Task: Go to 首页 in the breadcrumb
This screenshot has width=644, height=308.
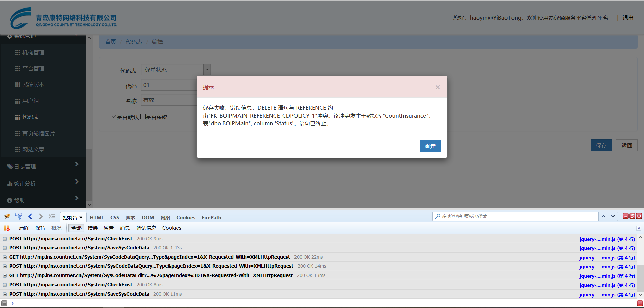Action: (111, 42)
